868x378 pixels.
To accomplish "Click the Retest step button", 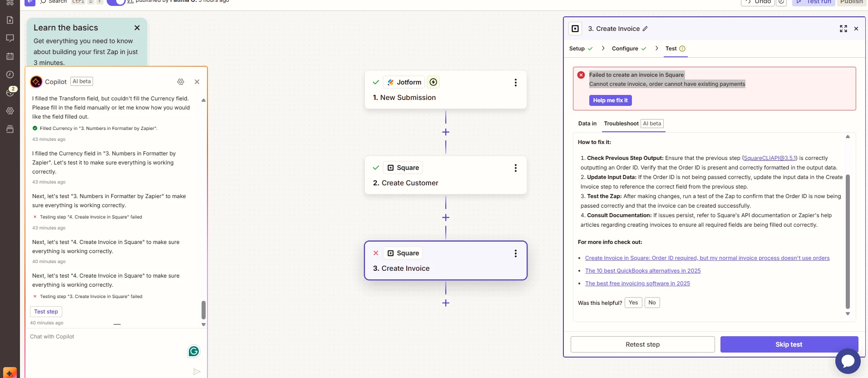I will click(643, 344).
